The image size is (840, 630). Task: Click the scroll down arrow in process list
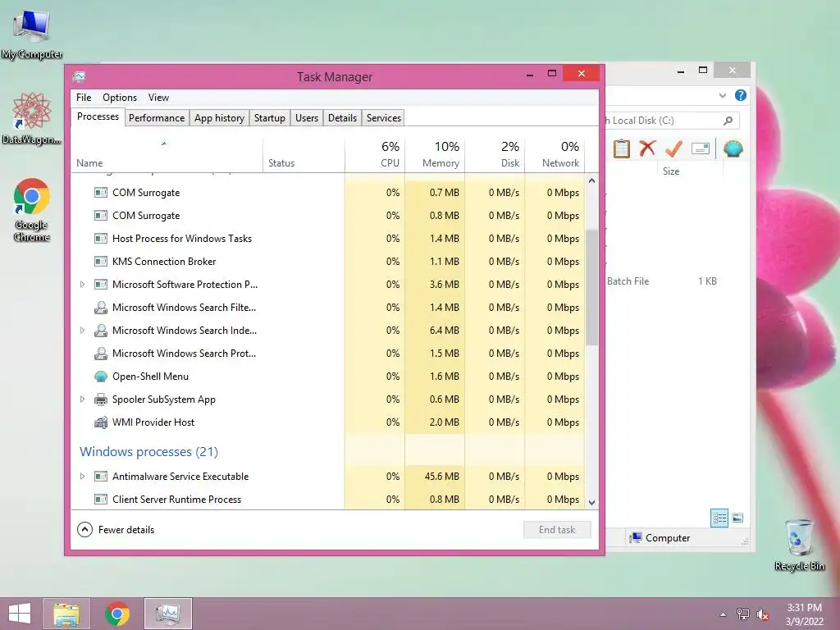click(x=591, y=503)
